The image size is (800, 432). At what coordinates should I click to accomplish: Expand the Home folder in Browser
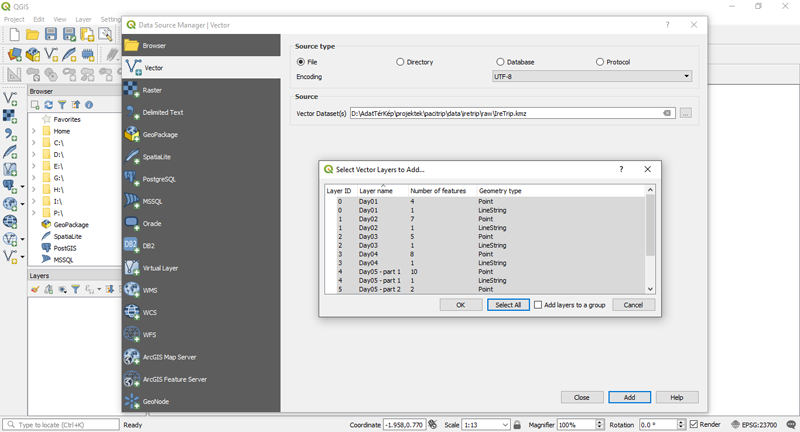point(34,131)
